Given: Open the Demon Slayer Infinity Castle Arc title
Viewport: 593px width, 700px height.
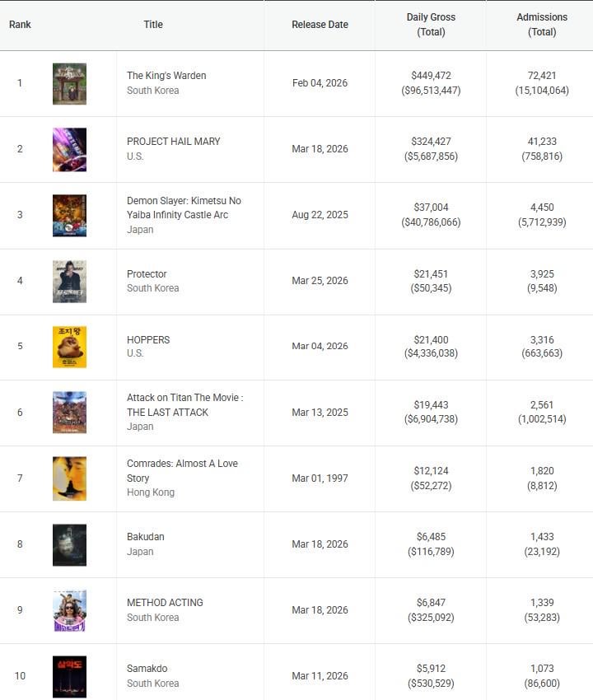Looking at the screenshot, I should [x=184, y=208].
